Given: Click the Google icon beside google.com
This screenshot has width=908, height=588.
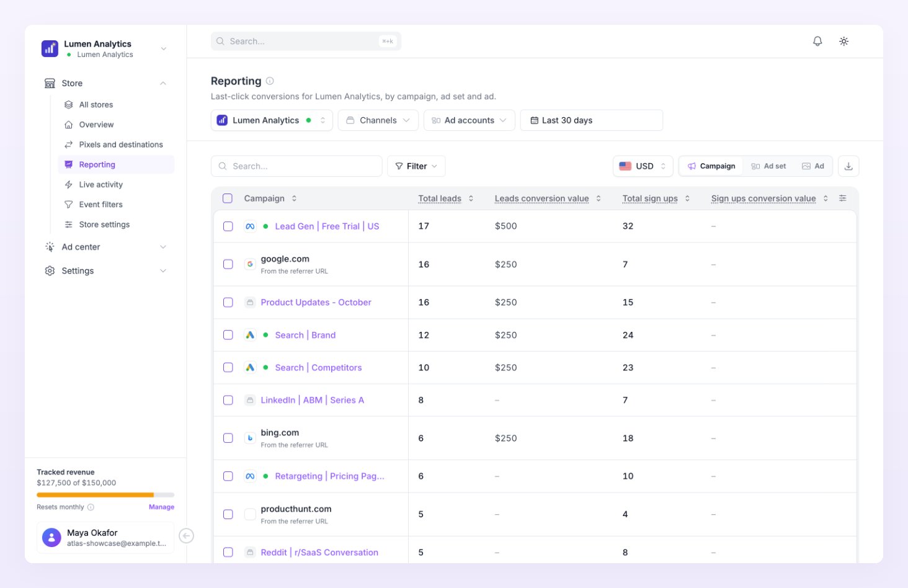Looking at the screenshot, I should pos(250,264).
